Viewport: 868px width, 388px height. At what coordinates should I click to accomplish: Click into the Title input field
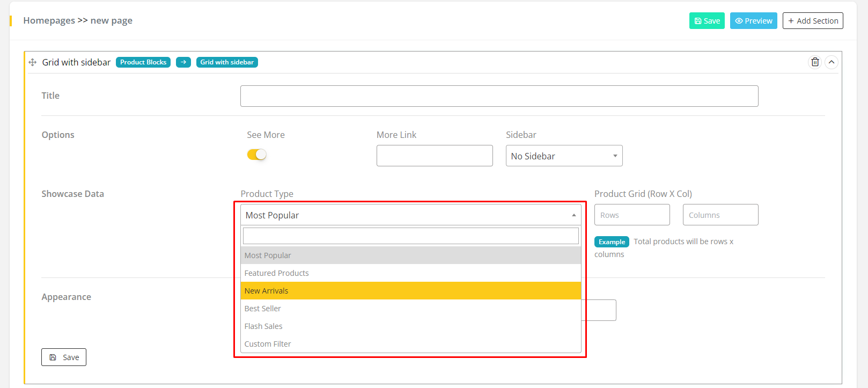[x=499, y=96]
